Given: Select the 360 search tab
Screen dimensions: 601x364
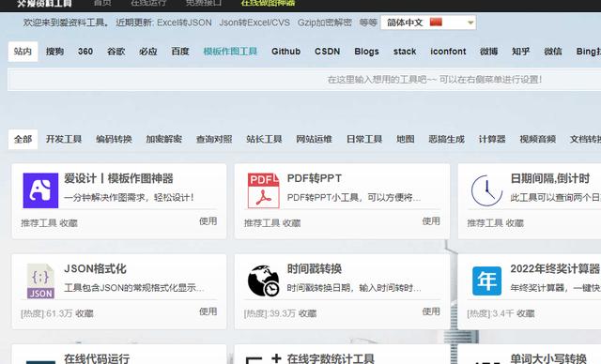Looking at the screenshot, I should pos(85,52).
